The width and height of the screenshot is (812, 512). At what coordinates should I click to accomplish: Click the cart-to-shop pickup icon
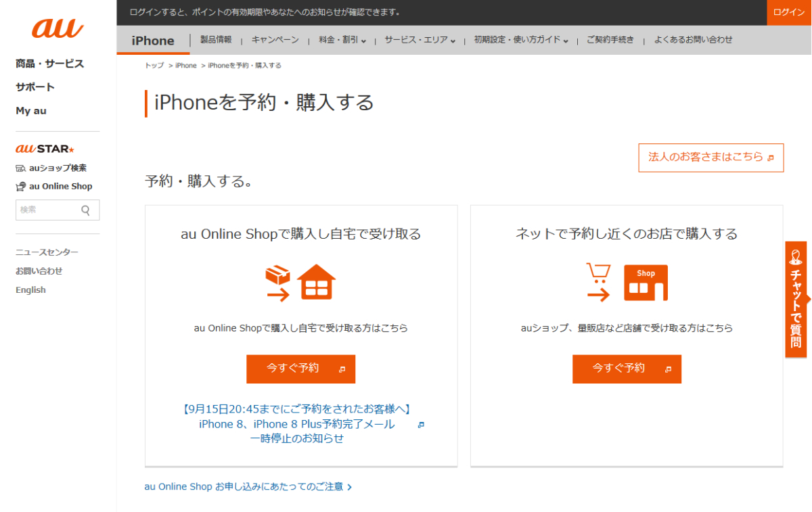pos(627,282)
